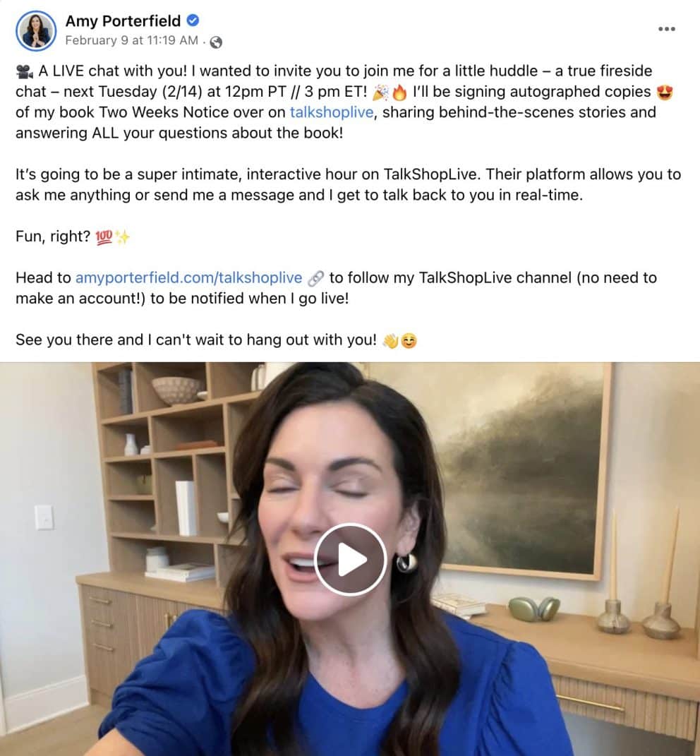
Task: Follow the talkshoplive mention link
Action: point(332,112)
